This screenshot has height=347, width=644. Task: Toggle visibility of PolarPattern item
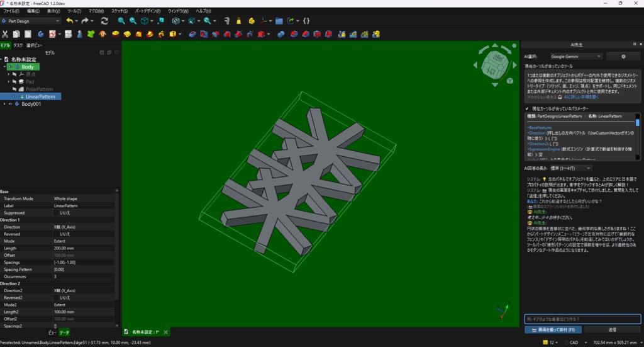[x=15, y=89]
